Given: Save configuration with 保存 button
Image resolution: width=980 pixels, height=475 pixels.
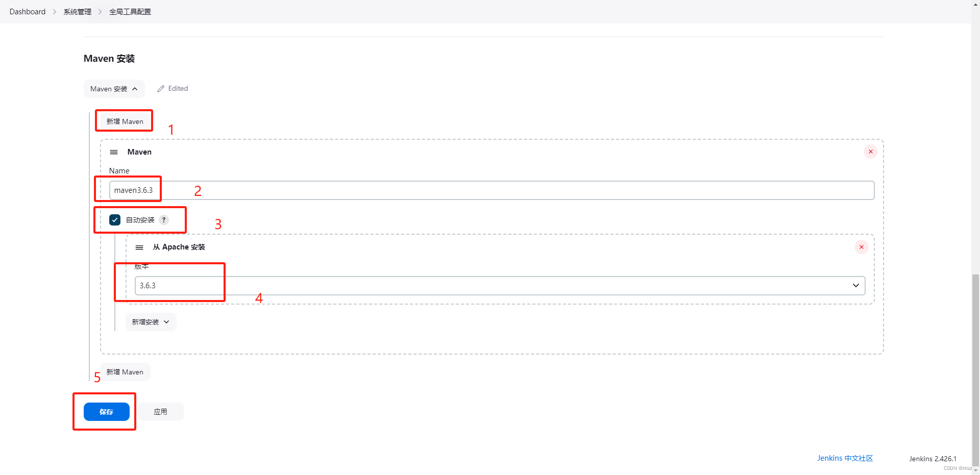Looking at the screenshot, I should (x=106, y=412).
